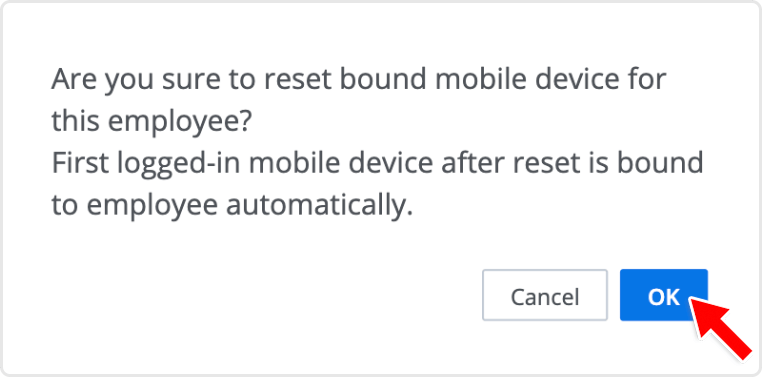Click the word 'automatically' in the message
The height and width of the screenshot is (377, 762).
point(319,206)
